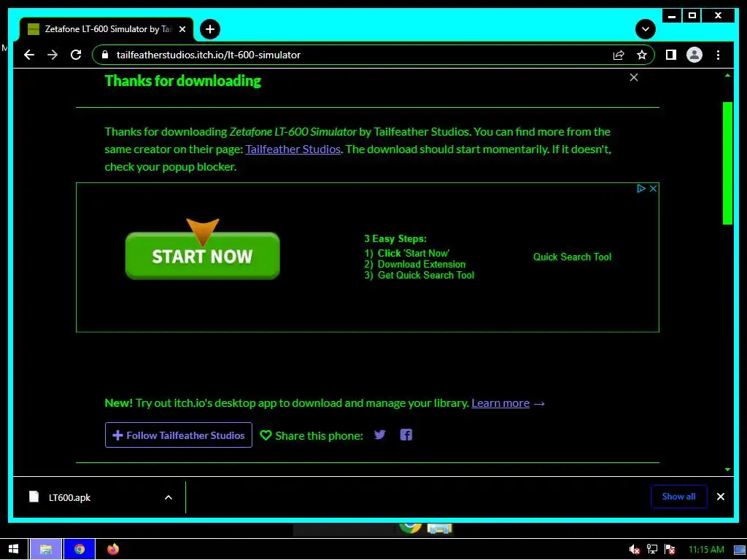747x560 pixels.
Task: Click the address bar URL
Action: click(208, 55)
